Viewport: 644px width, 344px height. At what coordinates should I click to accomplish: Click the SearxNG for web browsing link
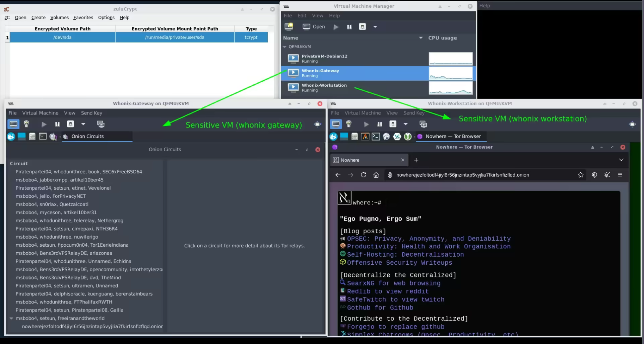point(393,283)
